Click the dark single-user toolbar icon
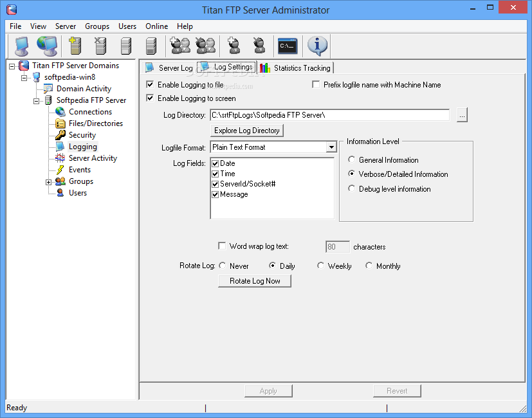The image size is (532, 418). (x=259, y=46)
